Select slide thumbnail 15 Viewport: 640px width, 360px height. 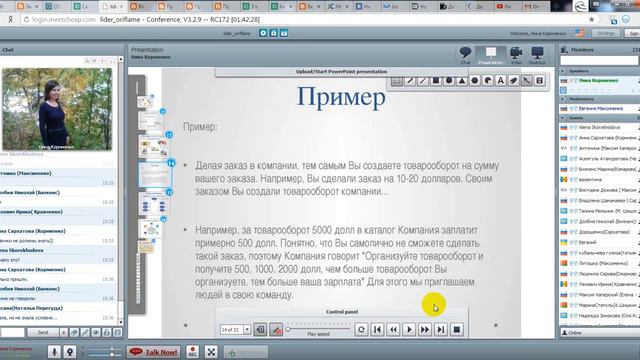154,203
